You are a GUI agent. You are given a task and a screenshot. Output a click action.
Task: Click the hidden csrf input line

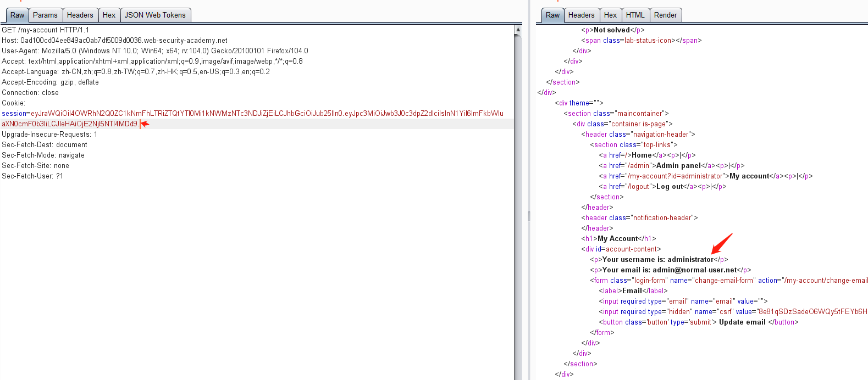coord(733,312)
